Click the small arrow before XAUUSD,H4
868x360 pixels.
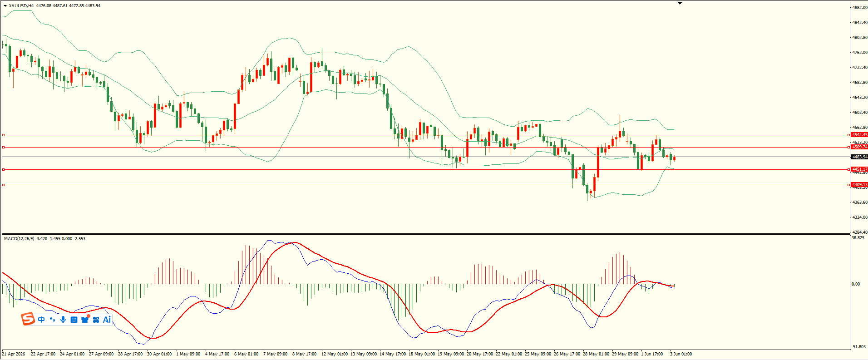click(x=5, y=6)
